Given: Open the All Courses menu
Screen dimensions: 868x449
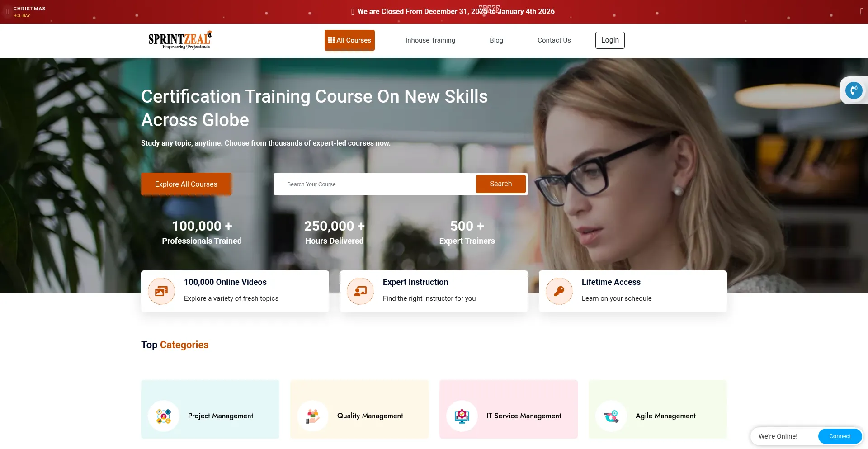Looking at the screenshot, I should point(349,40).
